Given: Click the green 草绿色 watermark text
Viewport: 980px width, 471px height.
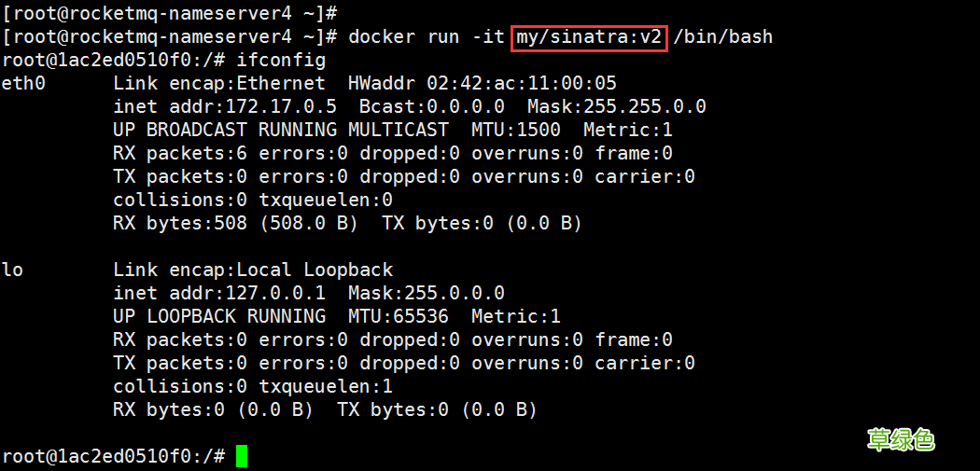Looking at the screenshot, I should [x=901, y=439].
